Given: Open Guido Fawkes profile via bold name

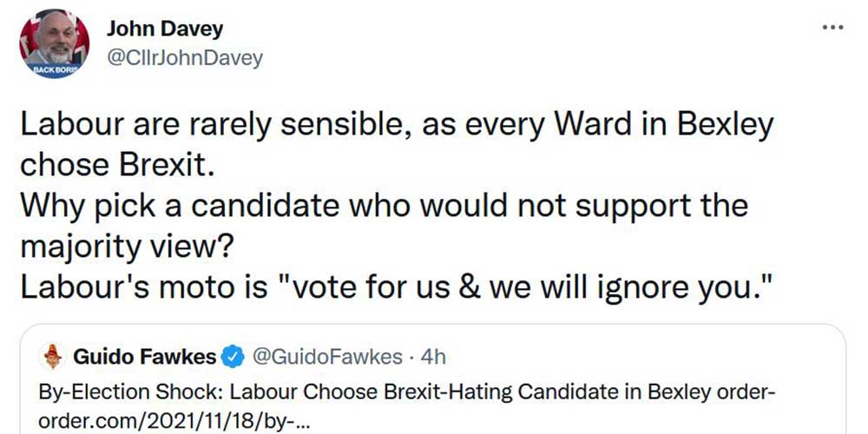Looking at the screenshot, I should tap(145, 356).
